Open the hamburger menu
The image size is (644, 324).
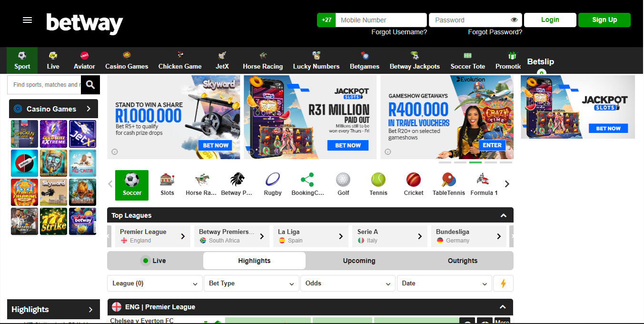[28, 20]
